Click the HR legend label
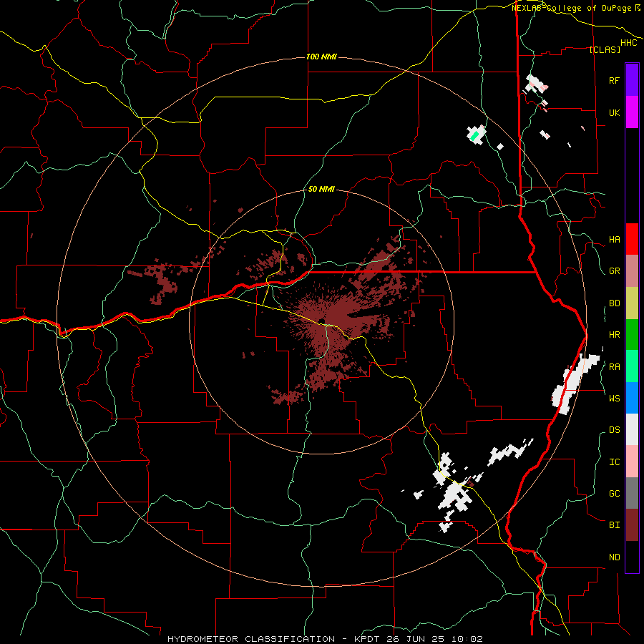 [x=614, y=335]
